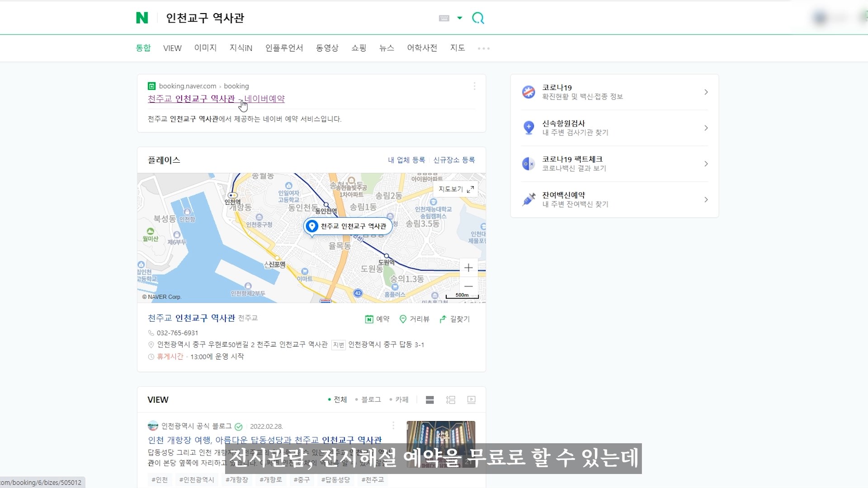Image resolution: width=868 pixels, height=488 pixels.
Task: Expand more search tabs ellipsis
Action: tap(483, 48)
